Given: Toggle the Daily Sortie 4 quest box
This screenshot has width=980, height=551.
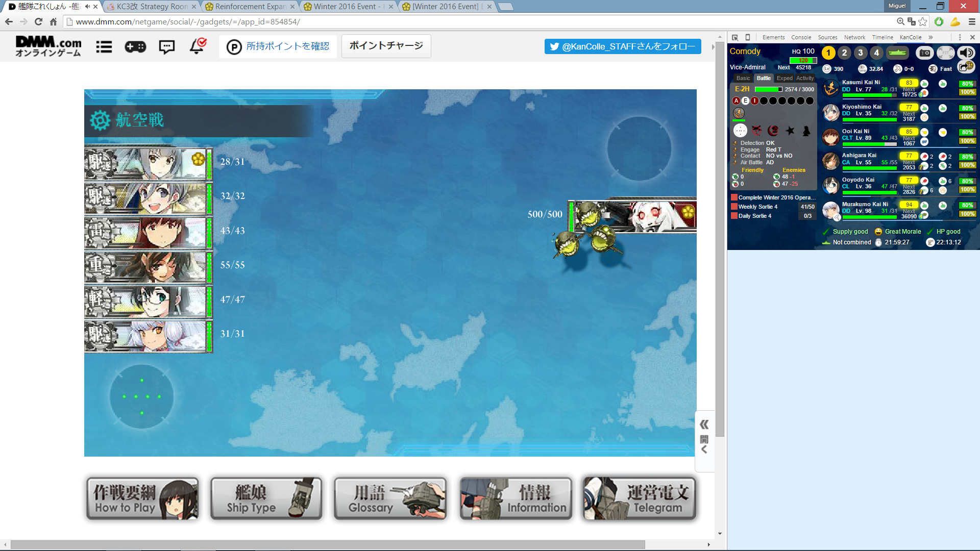Looking at the screenshot, I should tap(734, 216).
